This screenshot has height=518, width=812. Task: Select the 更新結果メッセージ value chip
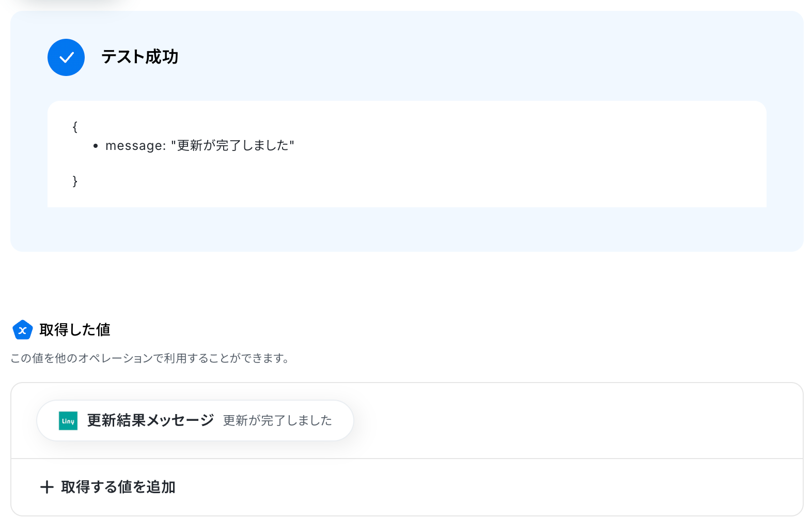195,420
